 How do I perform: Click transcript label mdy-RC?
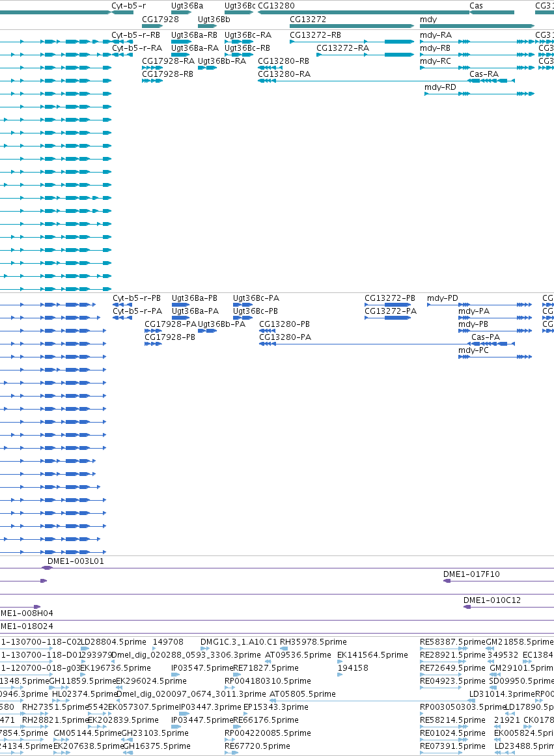click(436, 61)
